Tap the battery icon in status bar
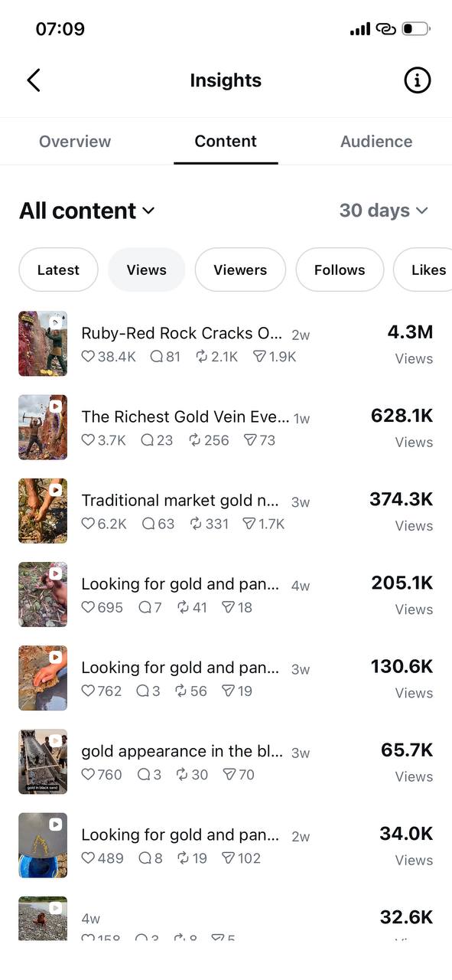Screen dimensions: 452x980 416,29
